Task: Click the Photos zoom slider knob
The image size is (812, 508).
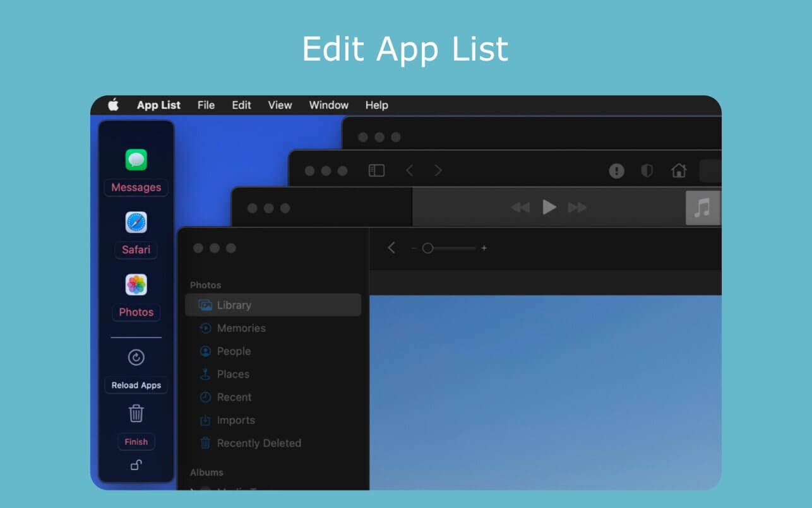Action: (427, 248)
